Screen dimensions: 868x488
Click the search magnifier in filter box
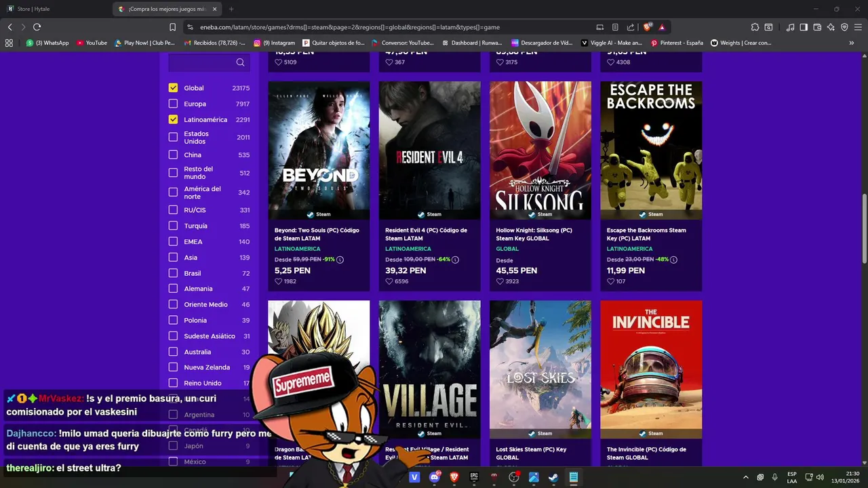point(240,62)
